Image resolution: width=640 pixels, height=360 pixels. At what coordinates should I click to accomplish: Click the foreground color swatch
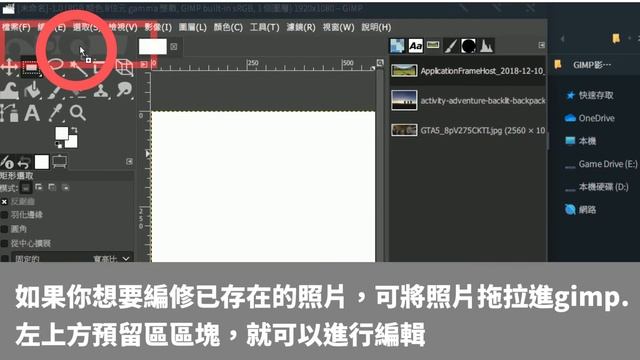pyautogui.click(x=62, y=133)
